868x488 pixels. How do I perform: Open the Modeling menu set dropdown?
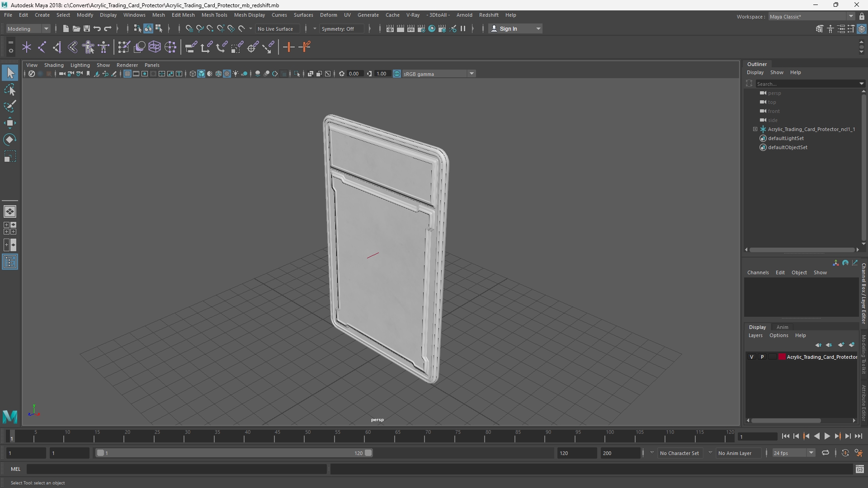[x=28, y=28]
